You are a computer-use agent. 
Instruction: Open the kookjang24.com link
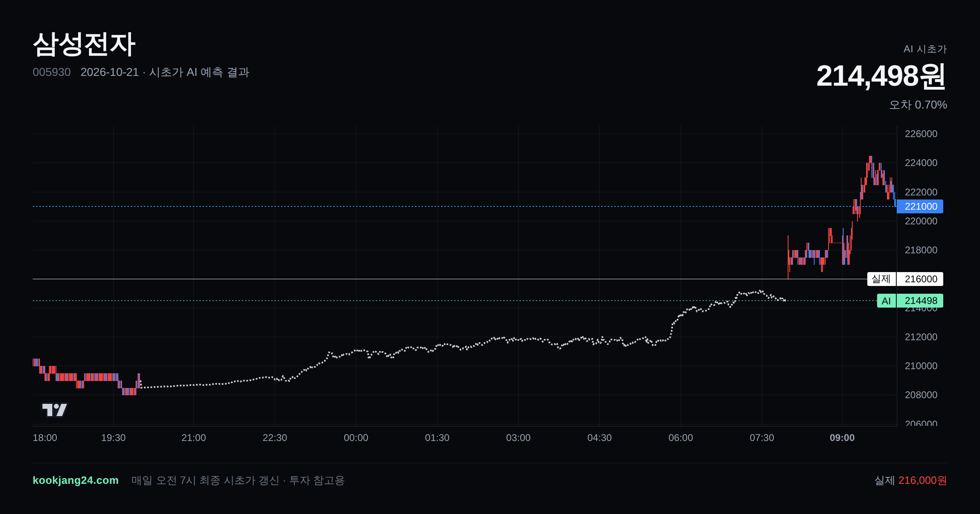click(76, 480)
